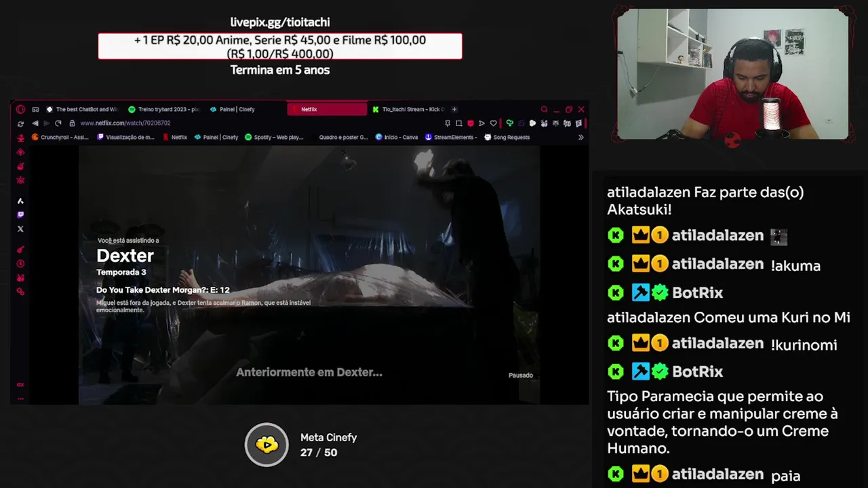
Task: Switch to Treino tryhard 2023 tab
Action: (163, 109)
